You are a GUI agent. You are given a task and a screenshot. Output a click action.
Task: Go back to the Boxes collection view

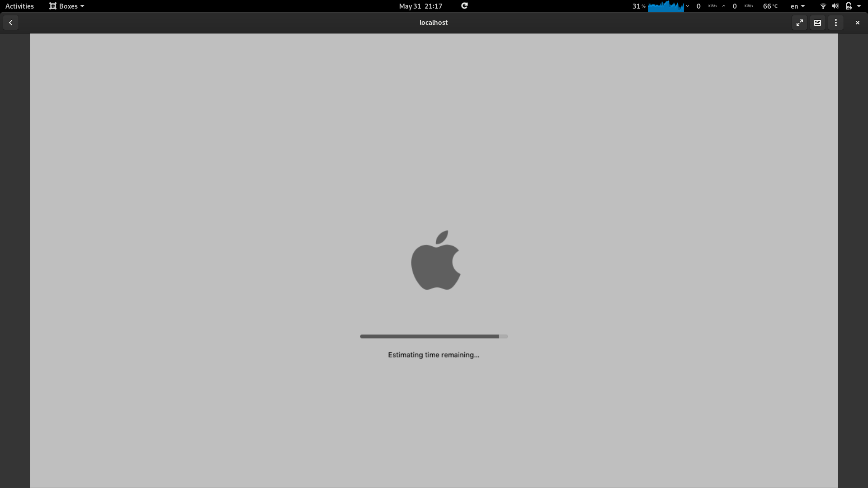(x=10, y=22)
